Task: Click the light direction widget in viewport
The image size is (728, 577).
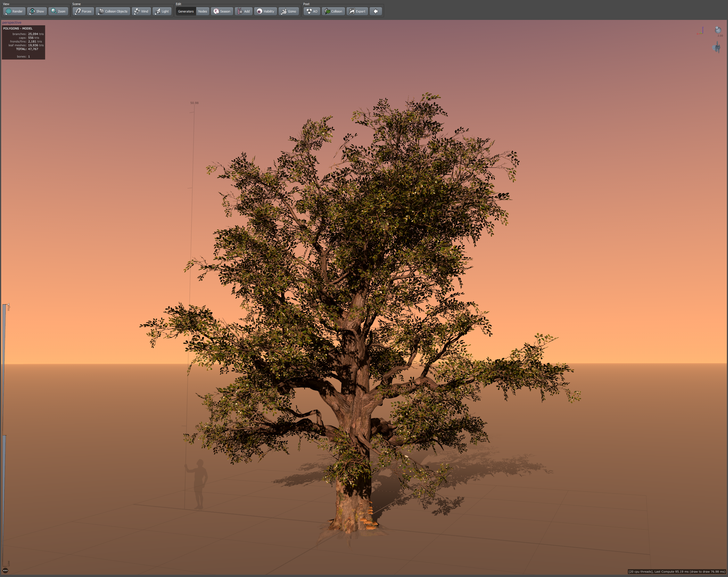Action: (x=718, y=30)
